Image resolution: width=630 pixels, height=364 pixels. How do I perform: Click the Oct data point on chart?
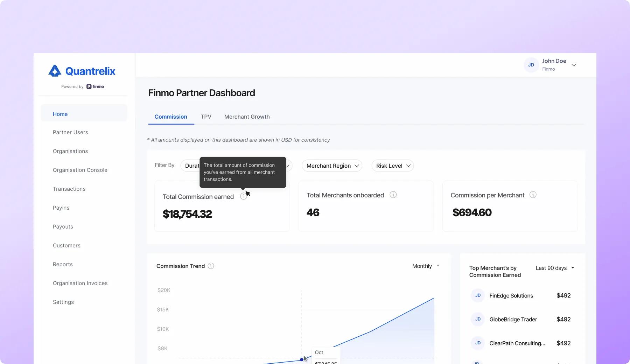point(302,359)
